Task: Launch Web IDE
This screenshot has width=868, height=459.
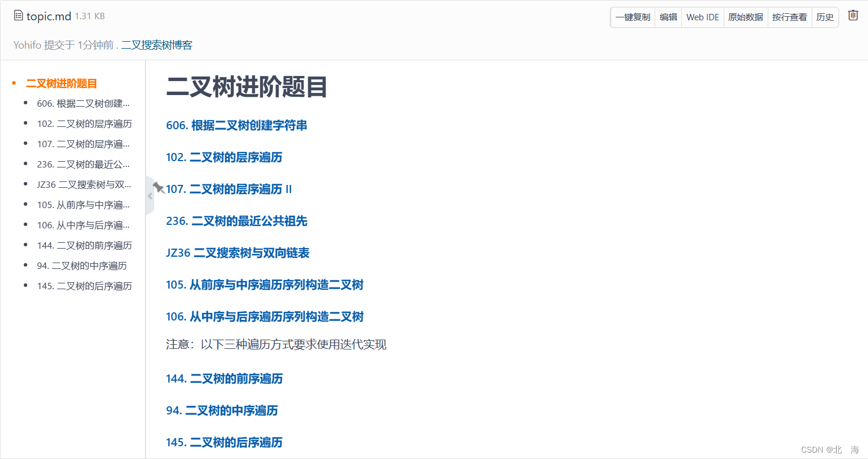Action: coord(703,17)
